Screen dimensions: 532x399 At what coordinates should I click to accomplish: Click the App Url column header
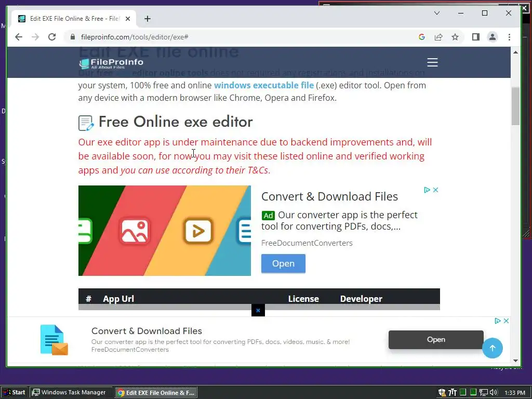[x=118, y=299]
